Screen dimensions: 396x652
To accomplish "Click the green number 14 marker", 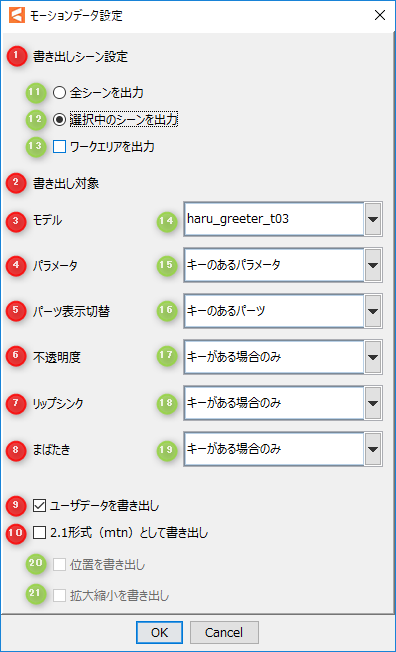I will click(x=166, y=221).
